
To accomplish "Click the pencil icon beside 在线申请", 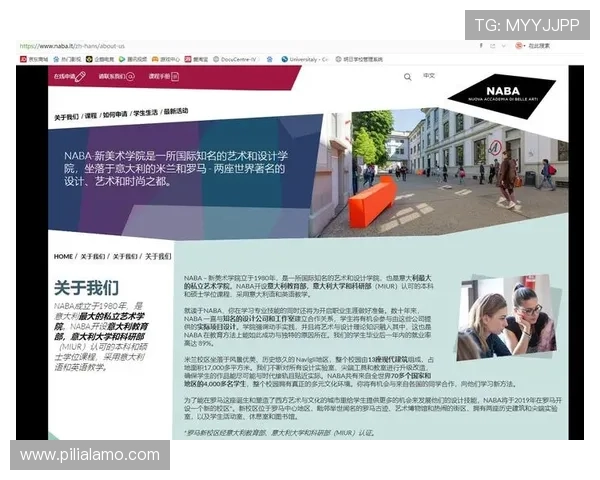I will [80, 77].
